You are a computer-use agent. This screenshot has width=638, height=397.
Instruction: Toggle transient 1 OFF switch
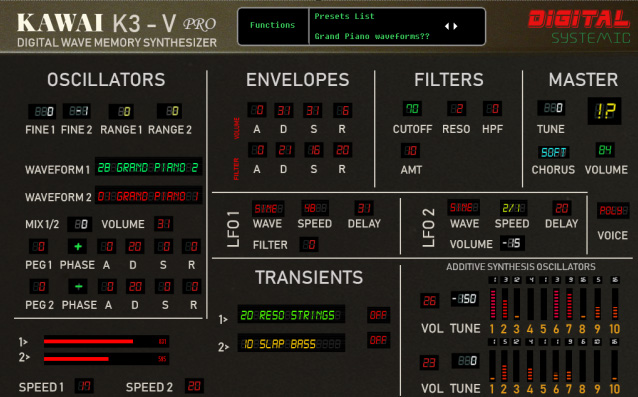[378, 314]
